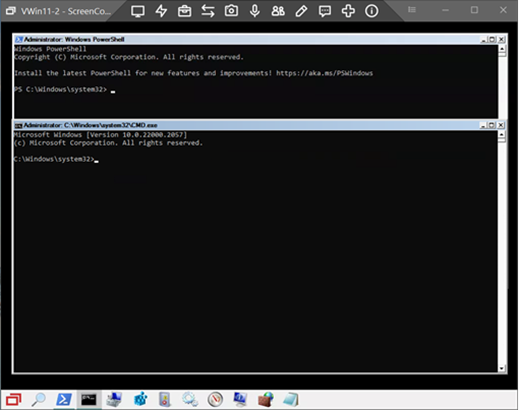Maximize the PowerShell window
This screenshot has height=410, width=519.
coord(492,39)
